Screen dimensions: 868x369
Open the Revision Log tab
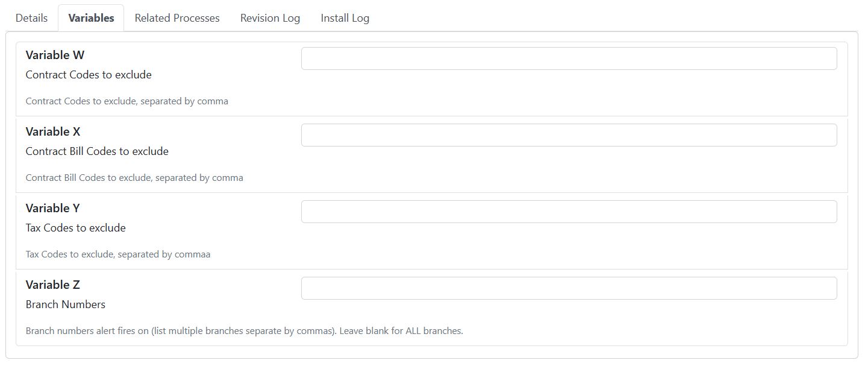pos(270,18)
